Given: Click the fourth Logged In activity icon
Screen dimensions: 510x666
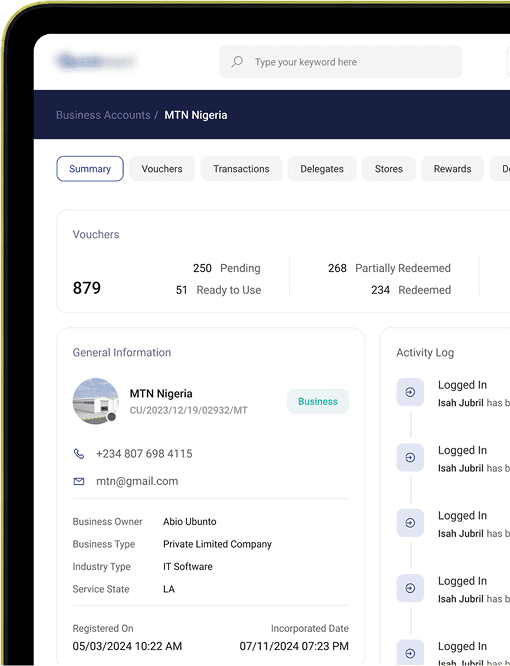Looking at the screenshot, I should [410, 588].
